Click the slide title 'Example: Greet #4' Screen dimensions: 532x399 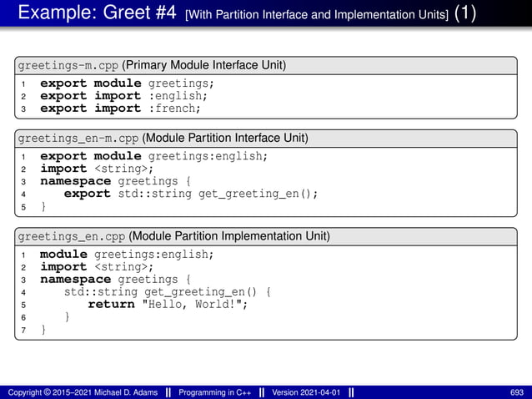(x=97, y=13)
